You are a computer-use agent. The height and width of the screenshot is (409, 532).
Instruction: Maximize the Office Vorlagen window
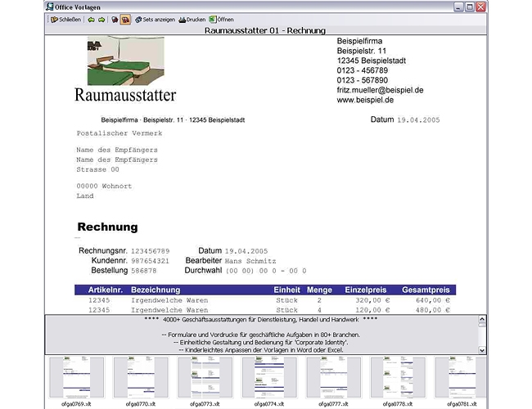pos(470,7)
